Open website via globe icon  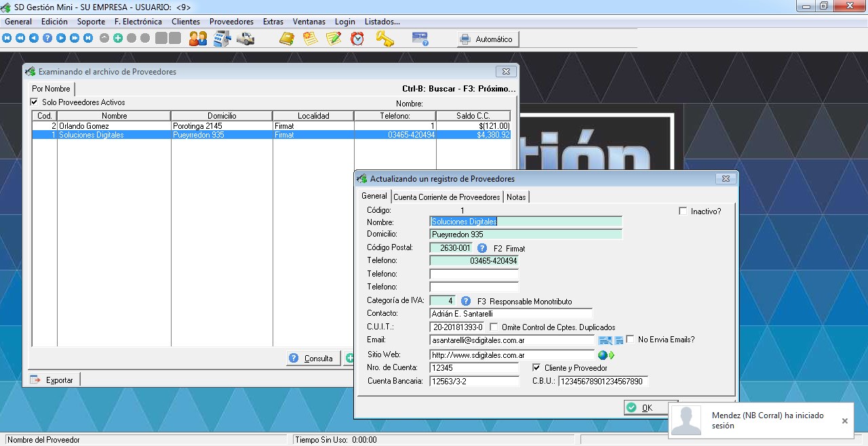(x=602, y=354)
